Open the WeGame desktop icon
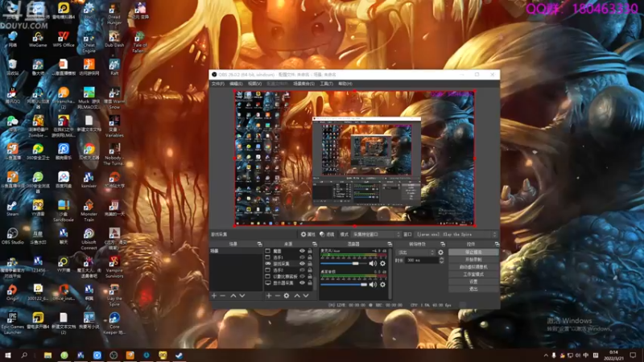 tap(38, 39)
